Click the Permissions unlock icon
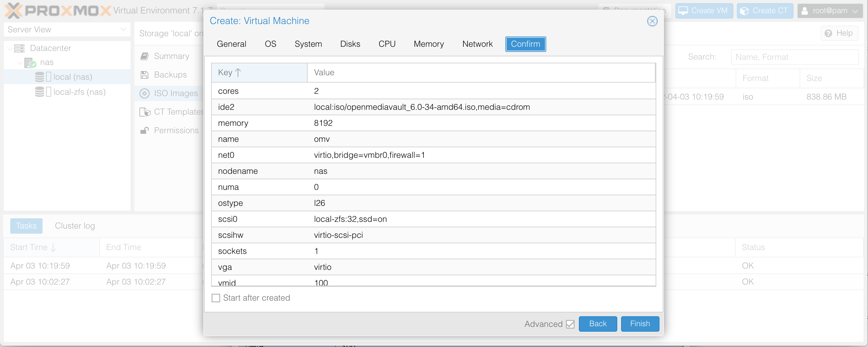Image resolution: width=868 pixels, height=347 pixels. pos(145,131)
